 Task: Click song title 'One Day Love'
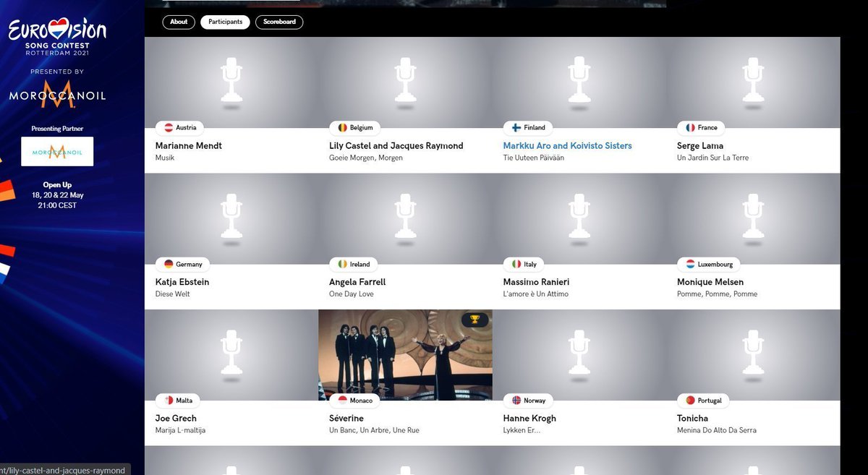pyautogui.click(x=351, y=294)
